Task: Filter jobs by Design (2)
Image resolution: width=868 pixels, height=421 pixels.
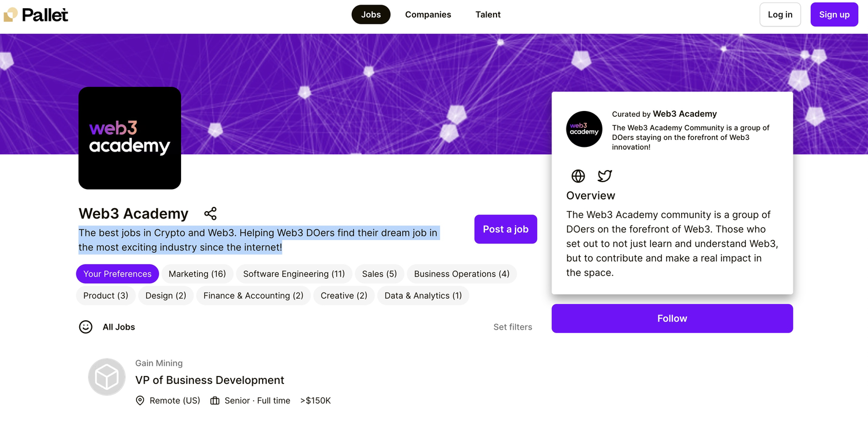Action: coord(166,296)
